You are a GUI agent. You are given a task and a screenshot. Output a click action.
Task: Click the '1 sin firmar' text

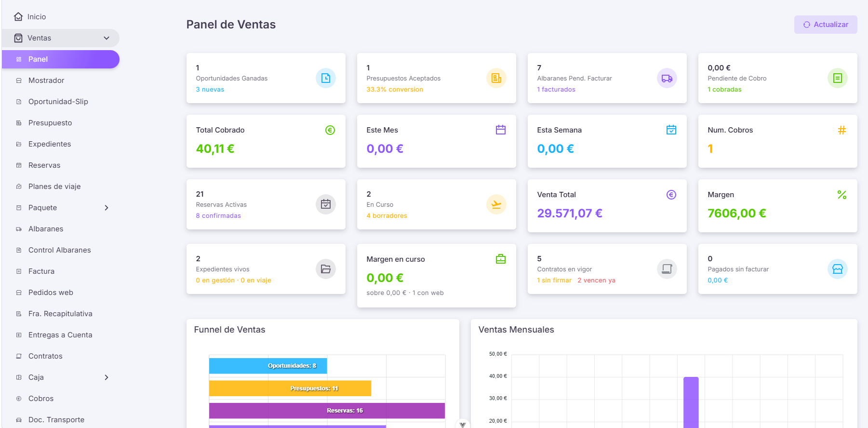[554, 281]
